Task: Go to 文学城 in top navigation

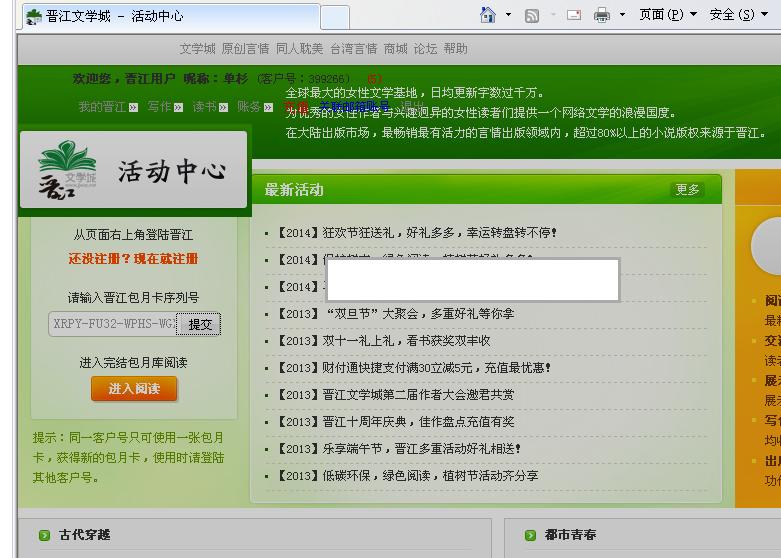Action: tap(197, 49)
